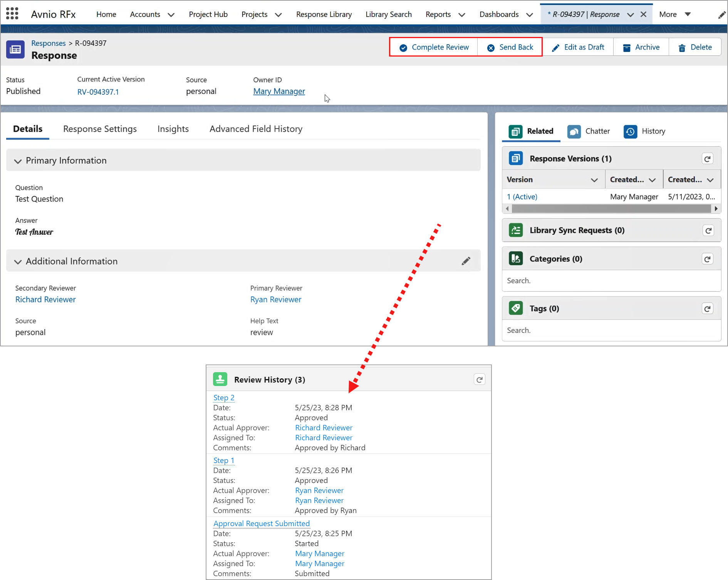Click the Library Sync Requests (0) heading
Viewport: 728px width, 580px height.
577,230
